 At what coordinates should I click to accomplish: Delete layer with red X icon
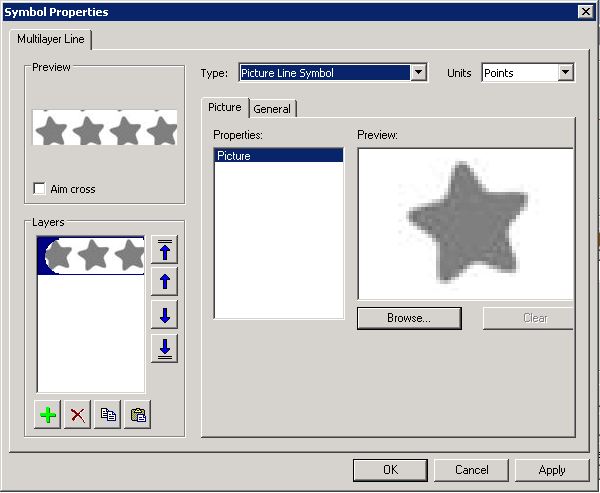pos(78,415)
